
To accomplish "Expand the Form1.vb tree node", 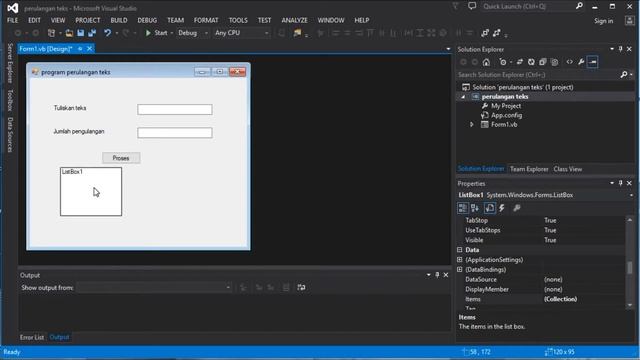I will (x=471, y=124).
